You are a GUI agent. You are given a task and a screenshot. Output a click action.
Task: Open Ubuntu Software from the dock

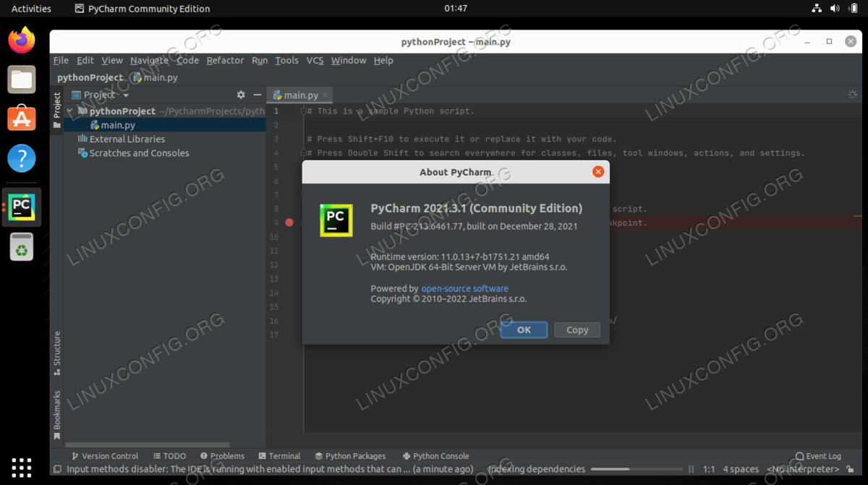[22, 118]
